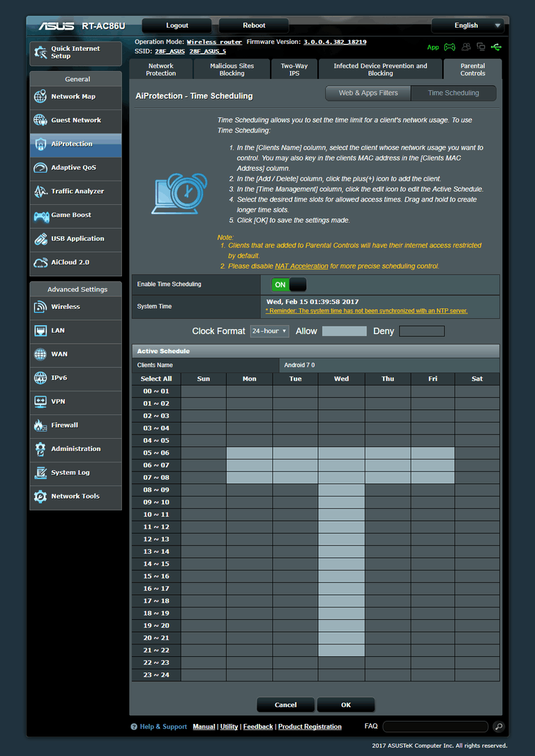
Task: Click the Traffic Analyzer icon
Action: click(40, 191)
